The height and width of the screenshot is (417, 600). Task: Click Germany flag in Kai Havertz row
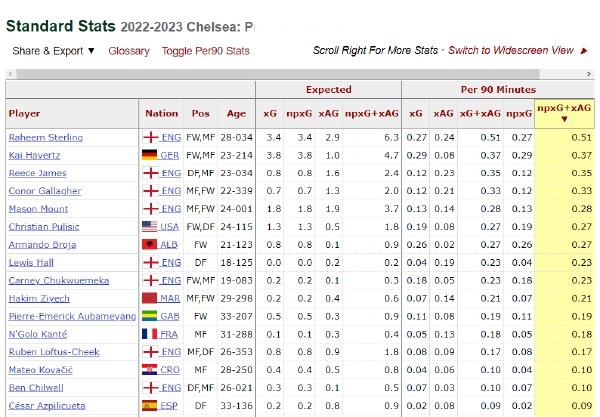pos(149,155)
